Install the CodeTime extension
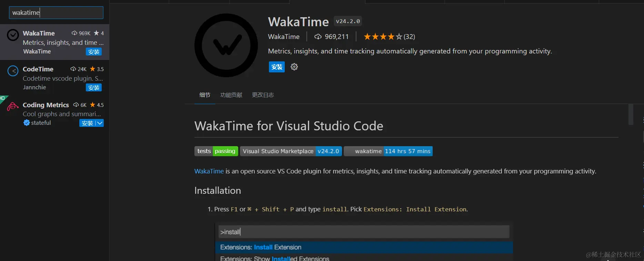The image size is (644, 261). [94, 88]
